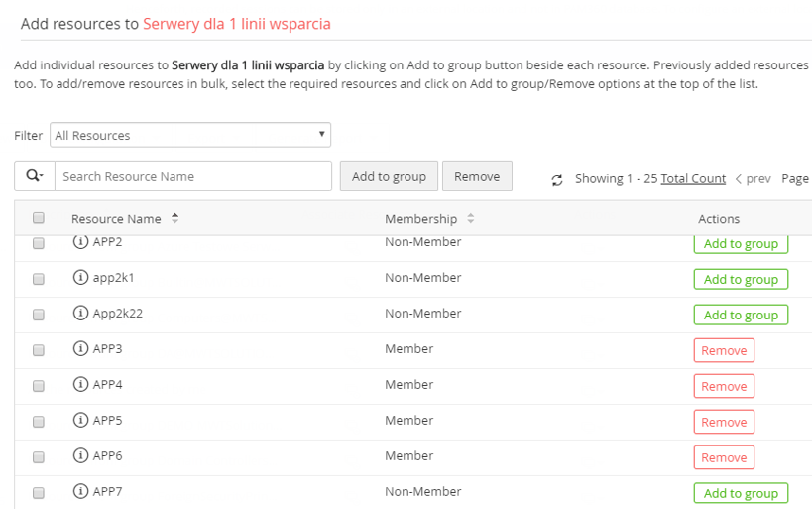Check the box for APP4 row

(39, 386)
